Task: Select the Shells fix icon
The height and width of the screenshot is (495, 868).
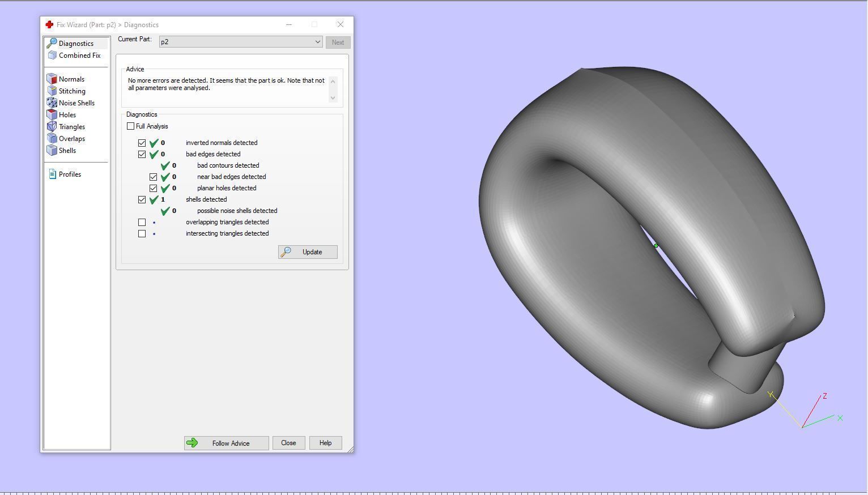Action: click(52, 151)
